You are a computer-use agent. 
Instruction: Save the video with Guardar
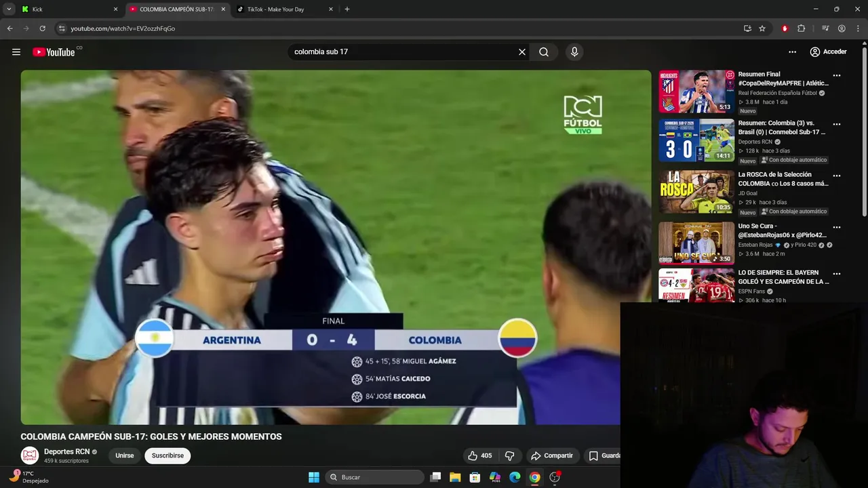point(603,455)
